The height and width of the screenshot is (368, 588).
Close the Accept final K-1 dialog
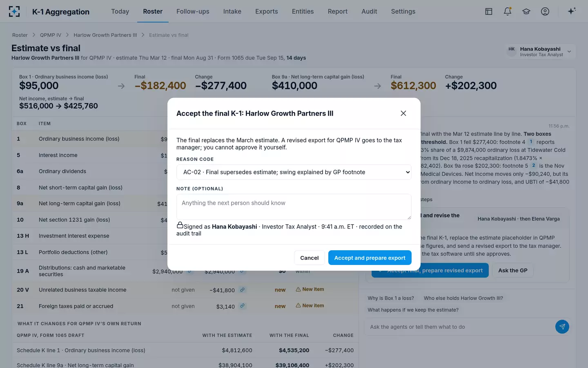pyautogui.click(x=403, y=113)
